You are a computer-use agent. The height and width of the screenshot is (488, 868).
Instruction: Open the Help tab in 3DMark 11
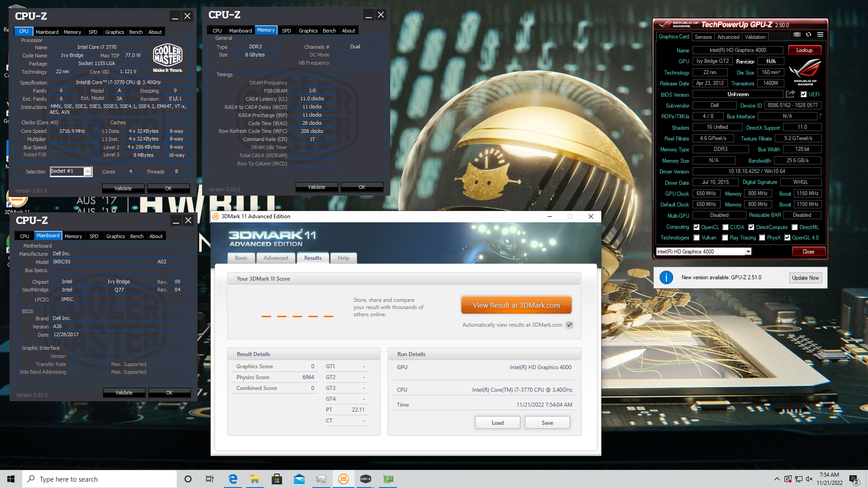click(x=344, y=258)
